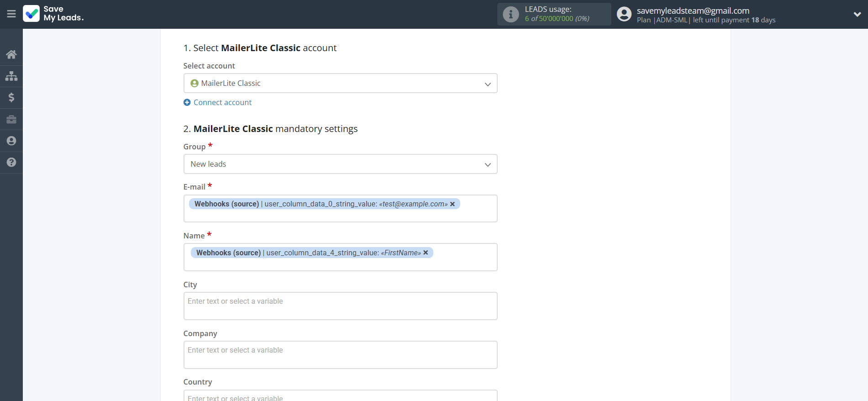Click the Name webhooks variable tag
Image resolution: width=868 pixels, height=401 pixels.
click(x=312, y=253)
